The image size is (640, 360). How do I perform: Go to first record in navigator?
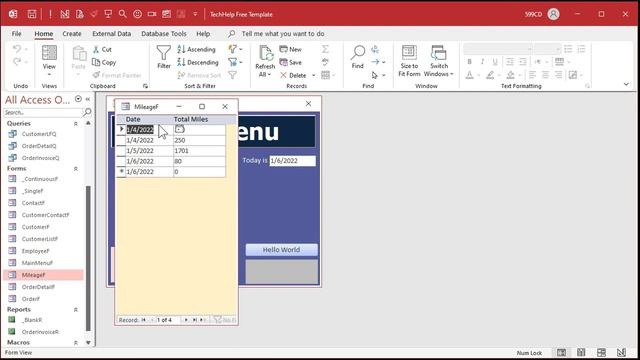pos(144,320)
